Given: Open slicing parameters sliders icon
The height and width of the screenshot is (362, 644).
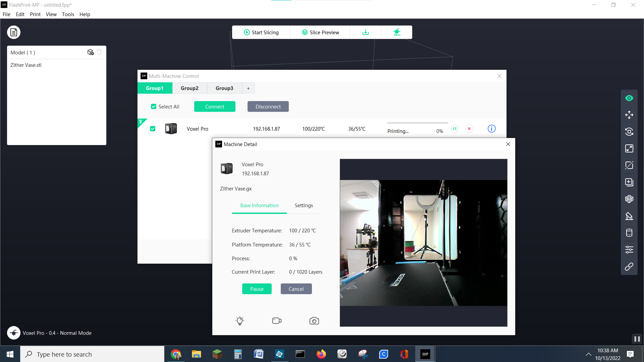Looking at the screenshot, I should pos(629,250).
